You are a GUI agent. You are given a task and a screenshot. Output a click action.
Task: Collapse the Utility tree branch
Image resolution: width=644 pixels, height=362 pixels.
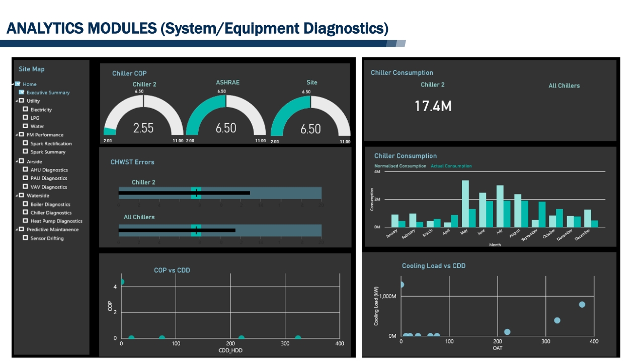click(16, 101)
